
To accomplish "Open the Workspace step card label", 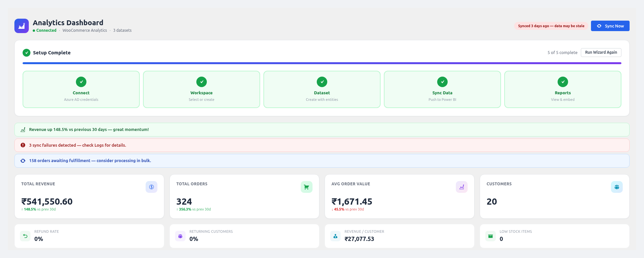I will tap(202, 93).
